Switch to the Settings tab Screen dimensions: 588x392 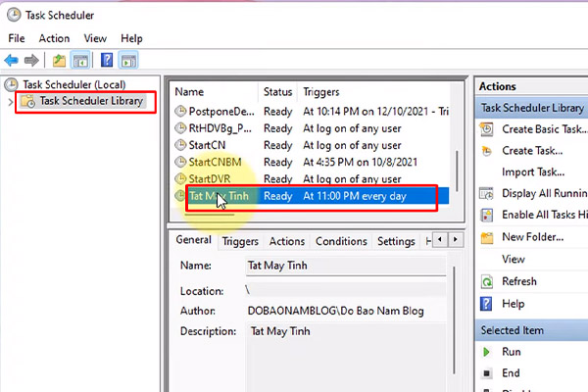(396, 241)
